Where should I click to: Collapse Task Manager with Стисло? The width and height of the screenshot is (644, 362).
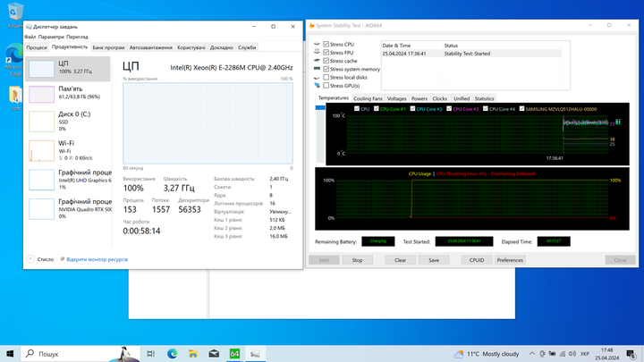click(40, 259)
